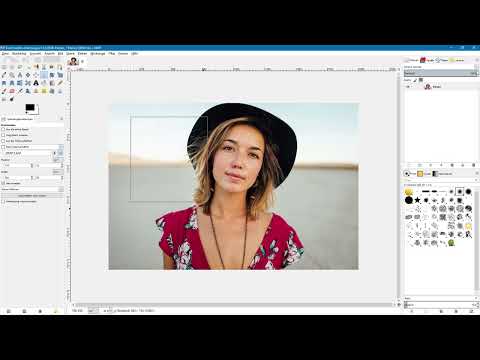This screenshot has height=360, width=480.
Task: Open the Größe unit dropdown
Action: point(58,172)
